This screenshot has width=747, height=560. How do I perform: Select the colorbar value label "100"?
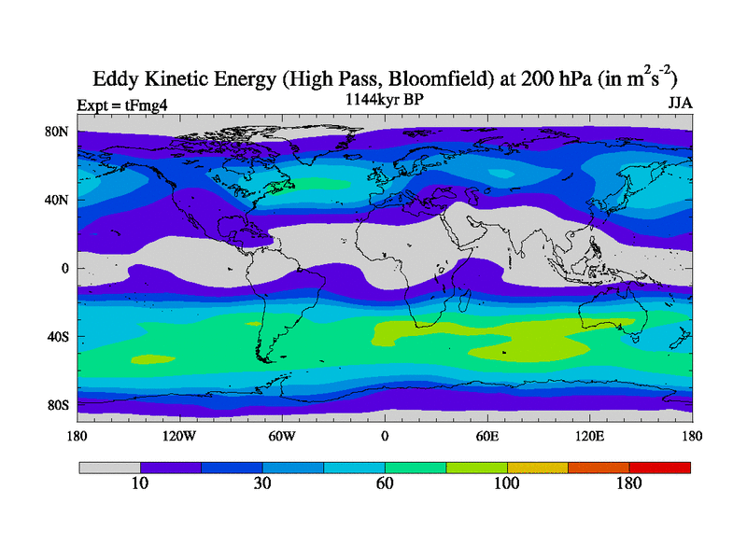point(507,483)
